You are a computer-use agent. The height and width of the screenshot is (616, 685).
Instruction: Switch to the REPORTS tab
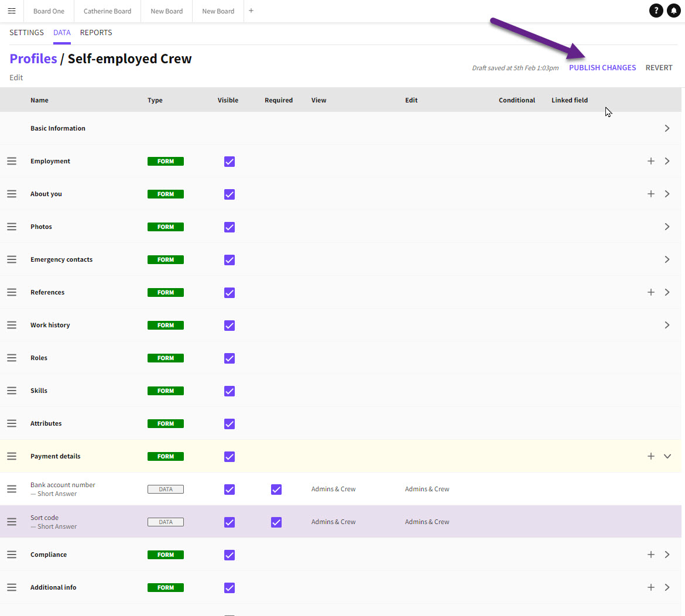tap(96, 33)
